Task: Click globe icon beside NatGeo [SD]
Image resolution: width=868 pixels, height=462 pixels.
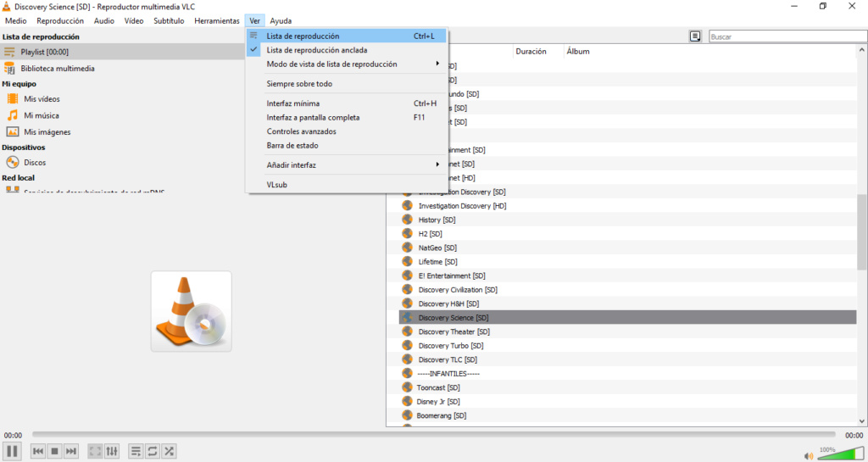Action: tap(408, 248)
